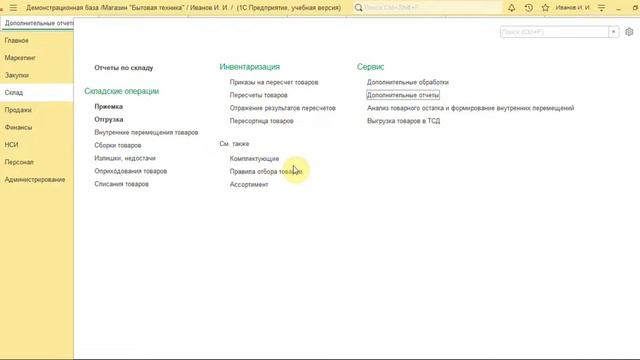Click the global search magnifier icon
This screenshot has height=360, width=640.
click(358, 8)
